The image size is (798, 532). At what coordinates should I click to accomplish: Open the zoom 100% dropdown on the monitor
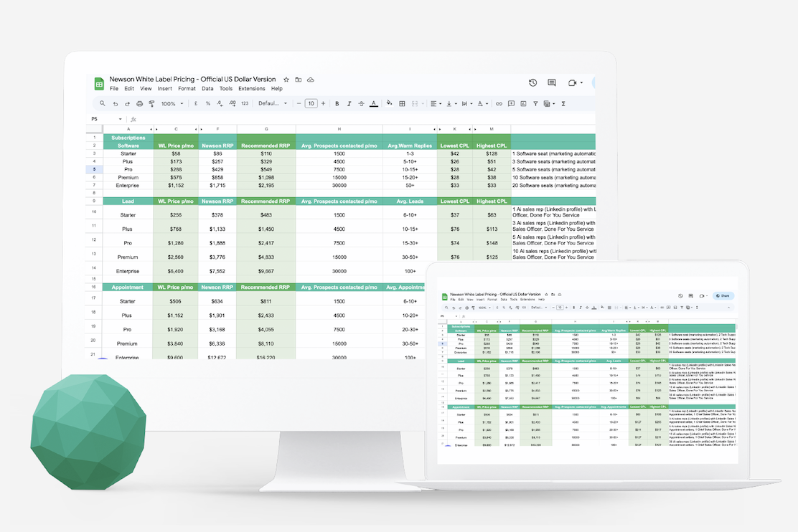tap(172, 104)
